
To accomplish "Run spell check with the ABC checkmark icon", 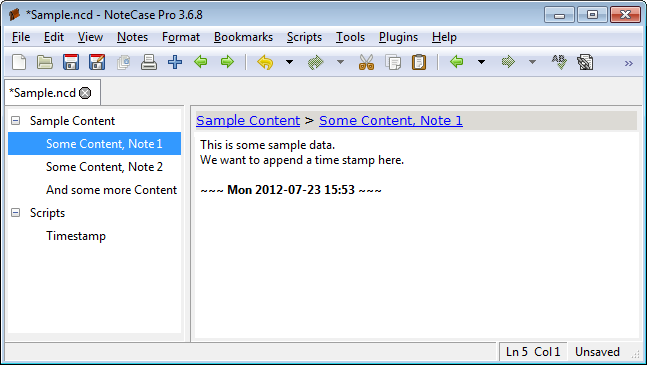I will [x=559, y=62].
